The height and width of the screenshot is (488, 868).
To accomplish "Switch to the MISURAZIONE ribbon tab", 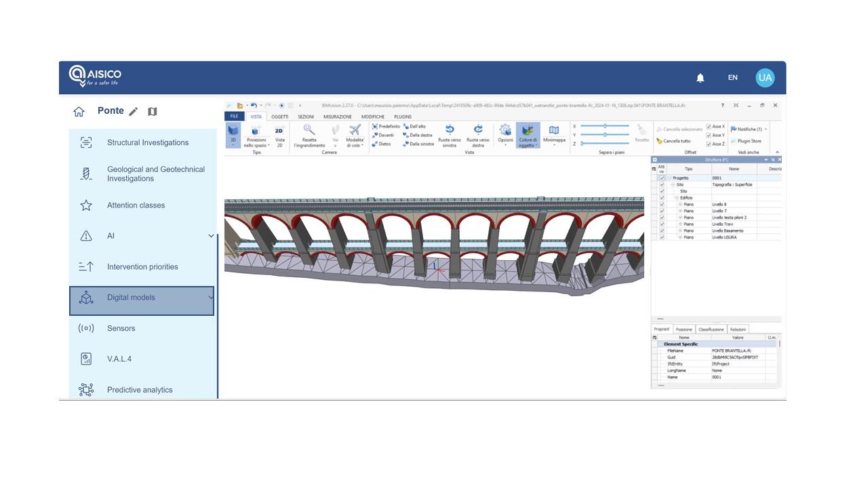I will 337,117.
